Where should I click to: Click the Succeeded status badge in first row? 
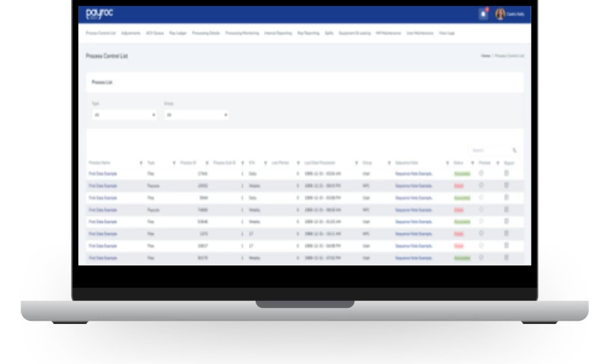pos(462,174)
